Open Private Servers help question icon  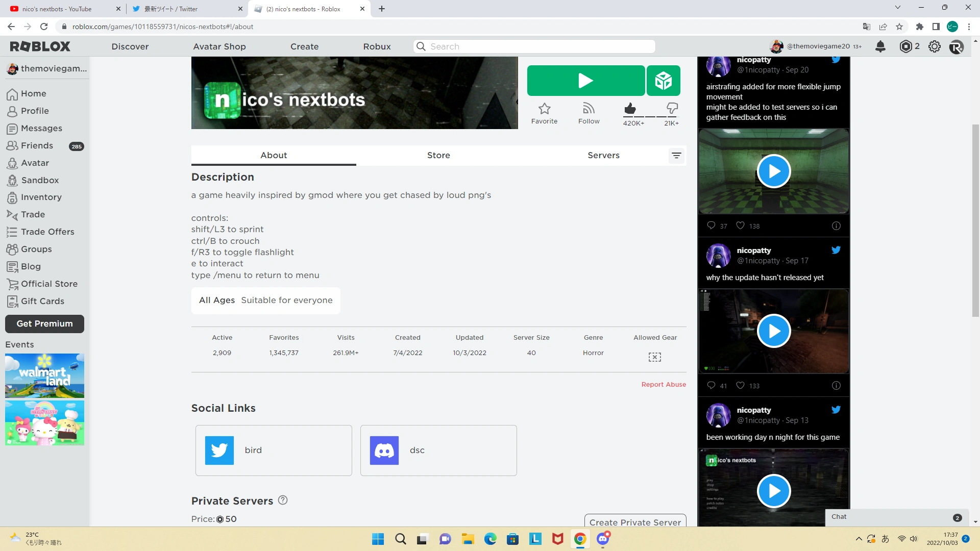283,500
